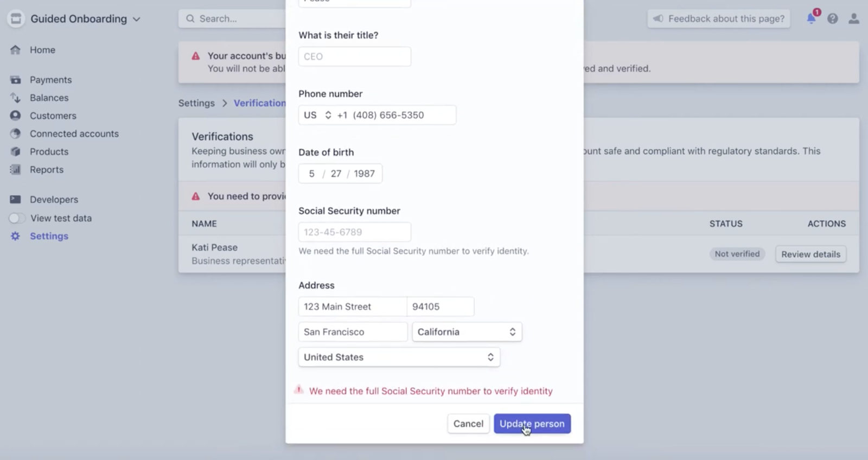The height and width of the screenshot is (460, 868).
Task: Click the Social Security number field
Action: (x=354, y=232)
